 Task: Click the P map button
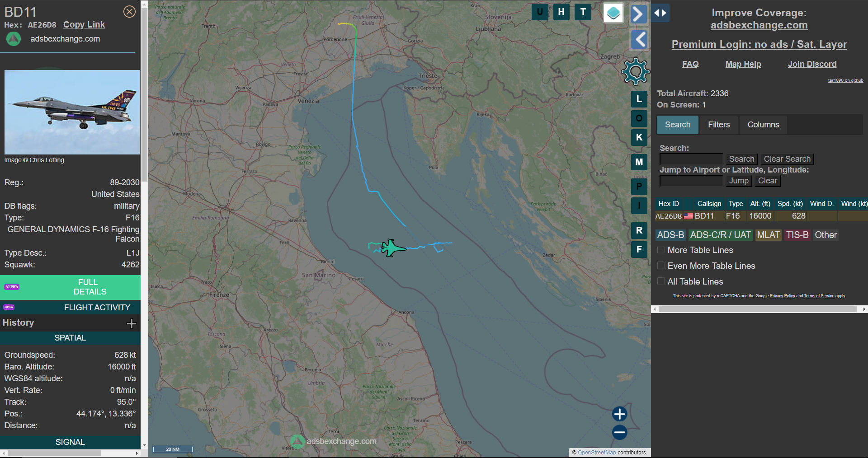tap(639, 186)
